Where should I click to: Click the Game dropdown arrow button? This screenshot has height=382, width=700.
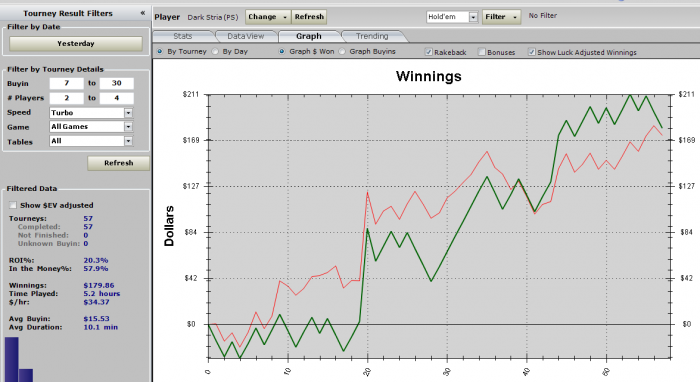pos(128,127)
